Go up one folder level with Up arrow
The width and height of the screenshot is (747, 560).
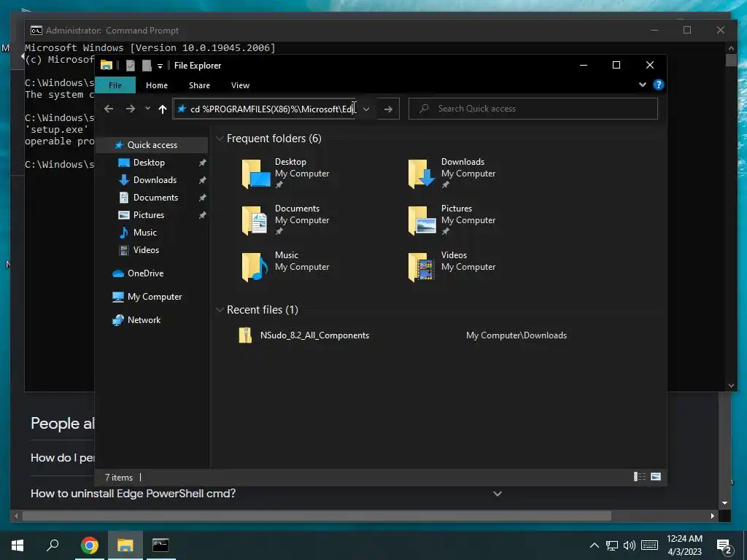[163, 109]
